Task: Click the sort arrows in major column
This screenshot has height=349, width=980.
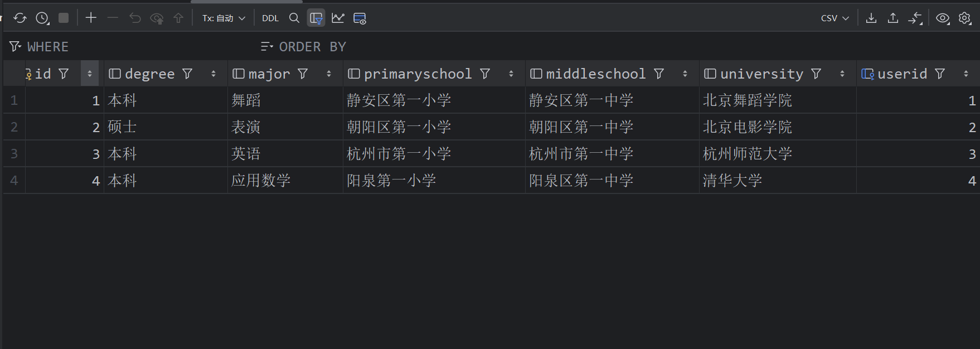Action: click(x=329, y=74)
